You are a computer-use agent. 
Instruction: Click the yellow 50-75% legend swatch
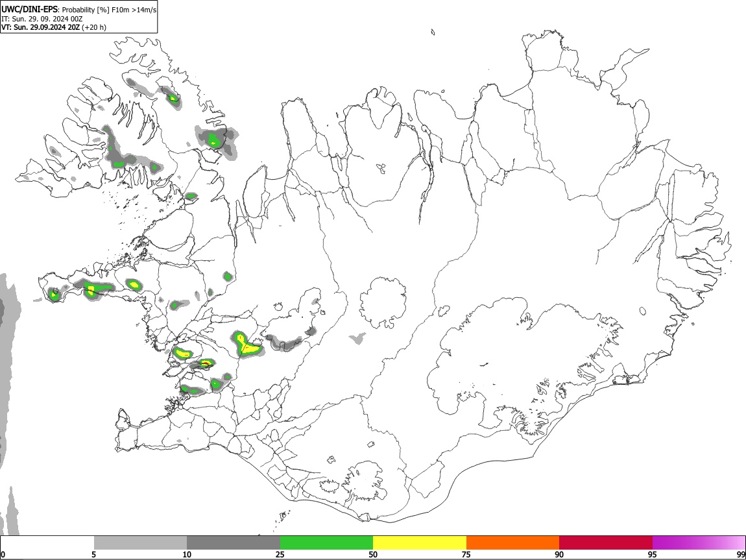[420, 542]
